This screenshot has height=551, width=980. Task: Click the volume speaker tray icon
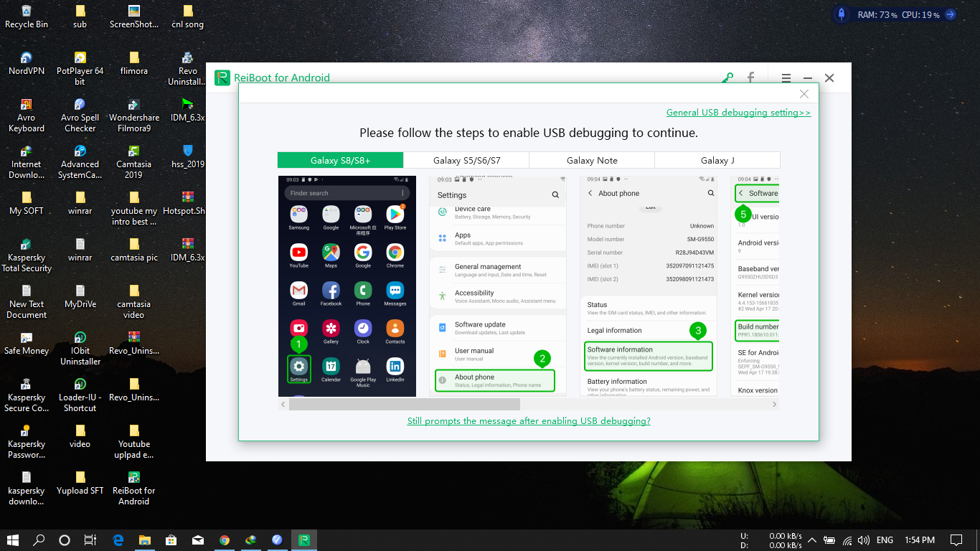[x=864, y=540]
